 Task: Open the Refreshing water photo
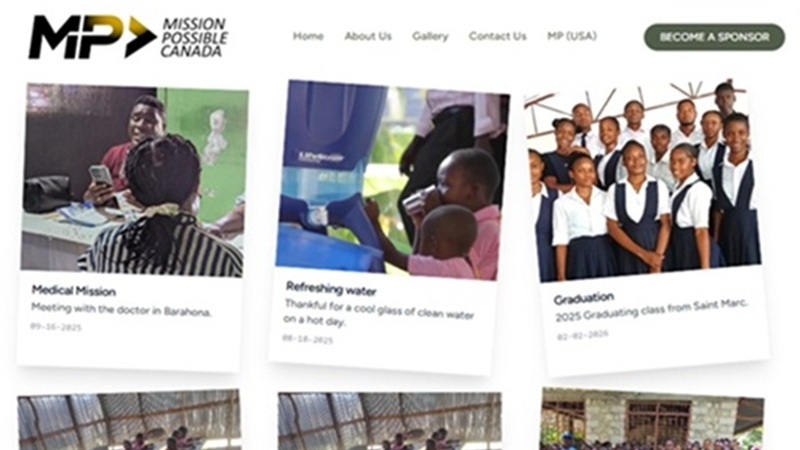click(392, 180)
